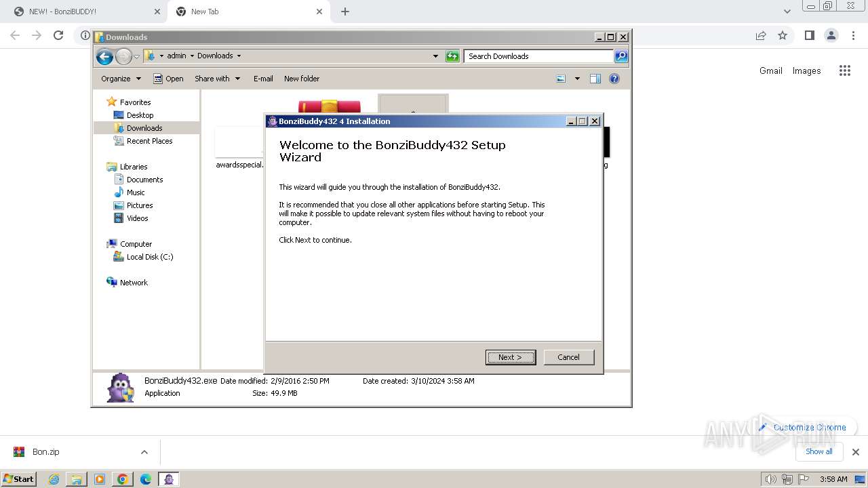Bookmark this page with the star
Image resolution: width=868 pixels, height=488 pixels.
click(783, 35)
